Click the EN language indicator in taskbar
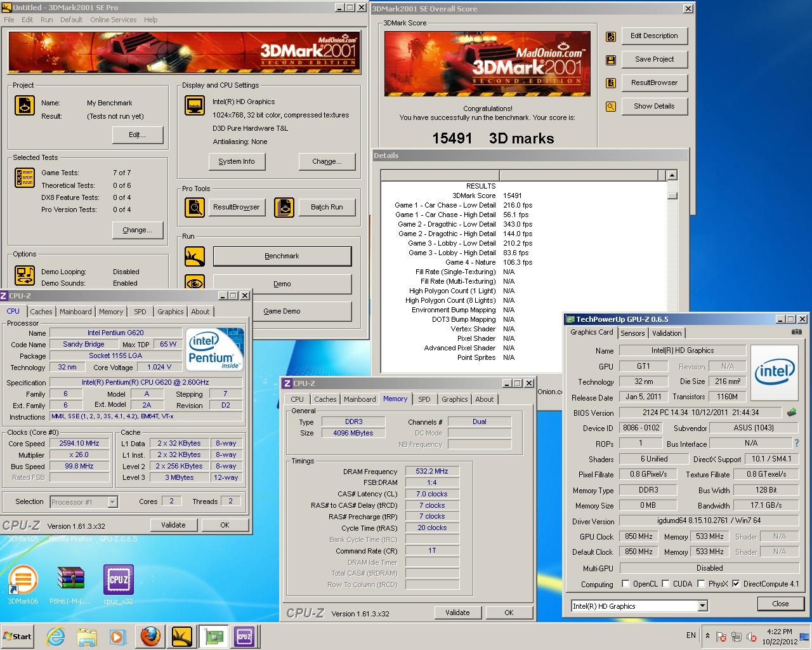812x650 pixels. 691,635
